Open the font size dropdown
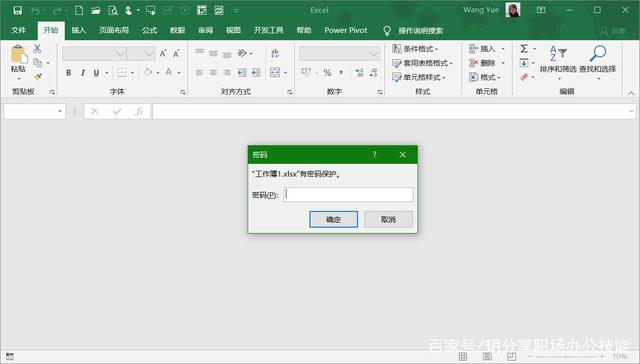Screen dimensions: 640x364 point(149,53)
